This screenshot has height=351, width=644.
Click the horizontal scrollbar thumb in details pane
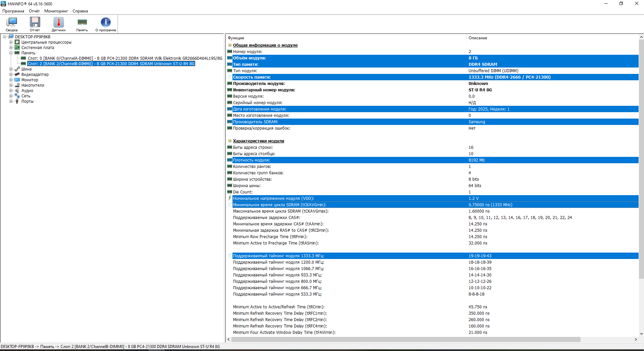point(406,339)
